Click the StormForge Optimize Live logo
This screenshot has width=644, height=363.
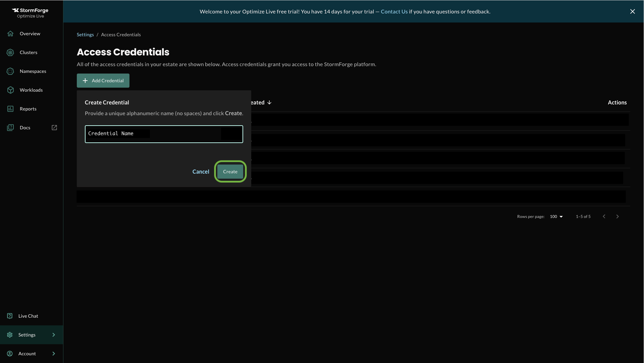pos(30,12)
